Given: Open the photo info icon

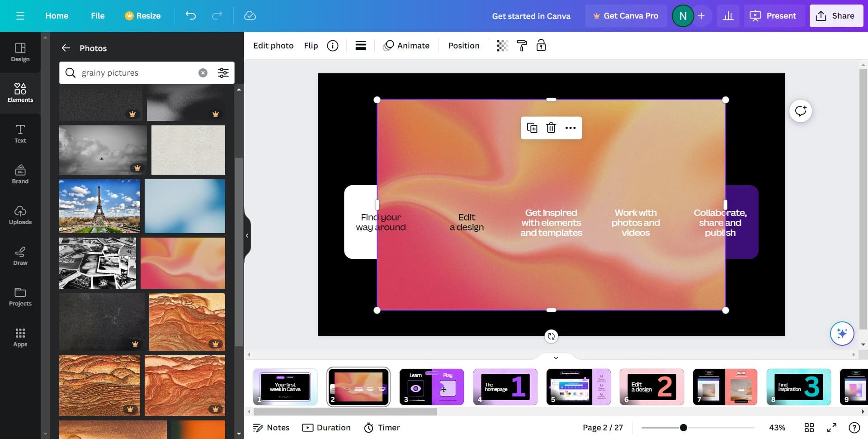Looking at the screenshot, I should coord(333,46).
